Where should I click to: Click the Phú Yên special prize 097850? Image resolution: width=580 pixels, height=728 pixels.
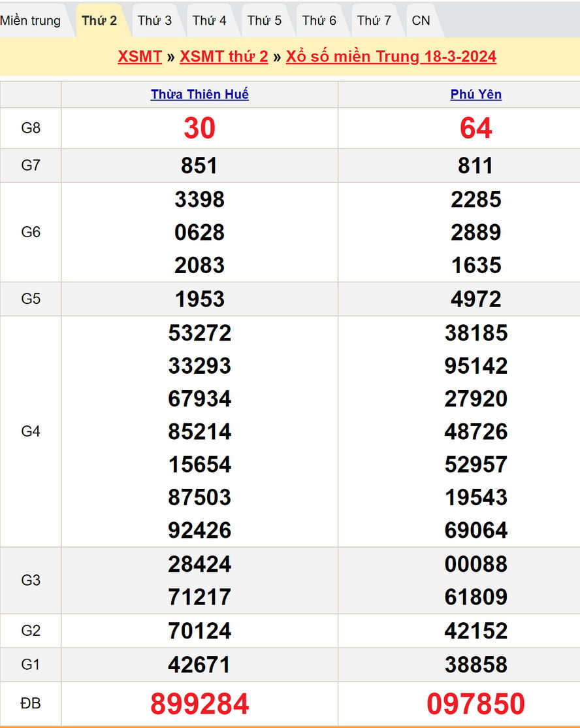(475, 704)
